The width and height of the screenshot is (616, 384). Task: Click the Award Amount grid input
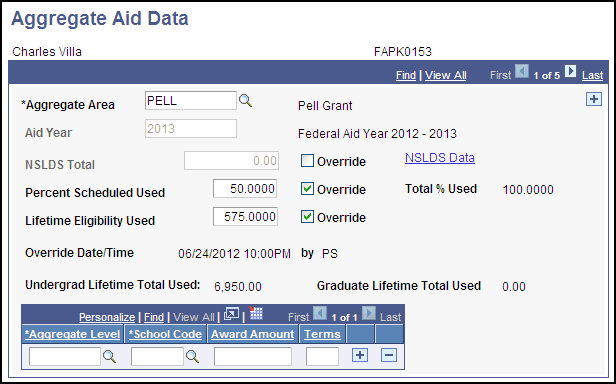253,356
